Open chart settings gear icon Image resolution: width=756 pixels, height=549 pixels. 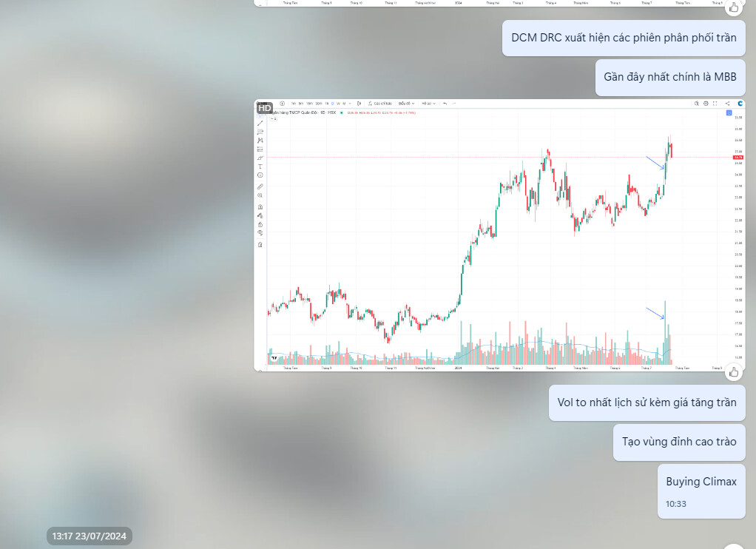[x=706, y=104]
